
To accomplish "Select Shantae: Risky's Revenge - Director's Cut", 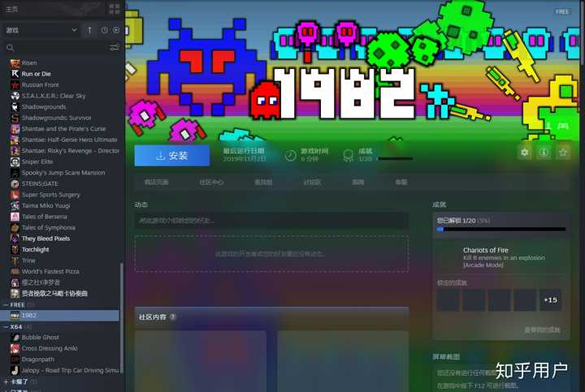I will [x=71, y=150].
